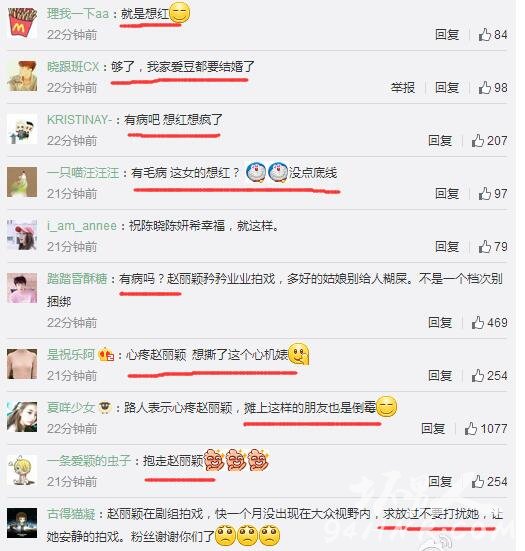
Task: Click 举报 to report 晓跟班CX's comment
Action: (x=403, y=87)
